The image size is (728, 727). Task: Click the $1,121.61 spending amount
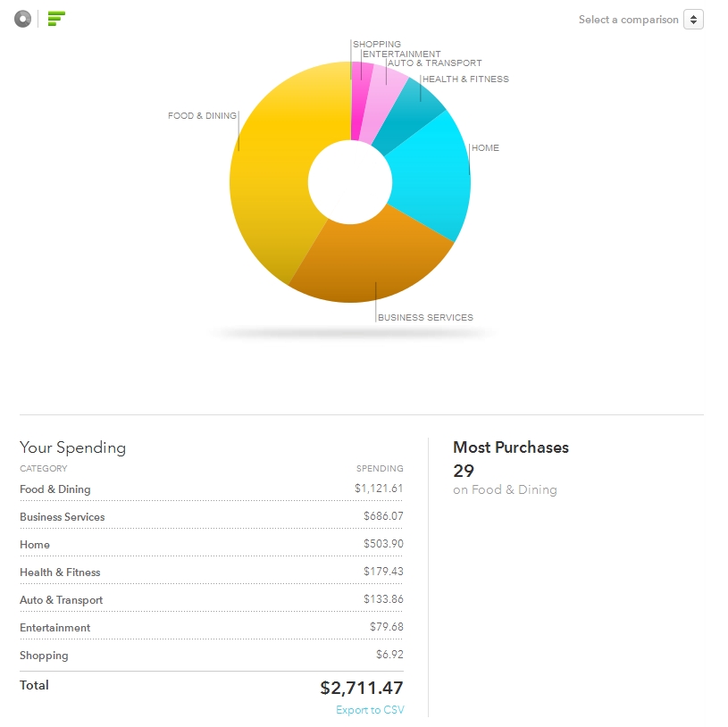coord(379,489)
